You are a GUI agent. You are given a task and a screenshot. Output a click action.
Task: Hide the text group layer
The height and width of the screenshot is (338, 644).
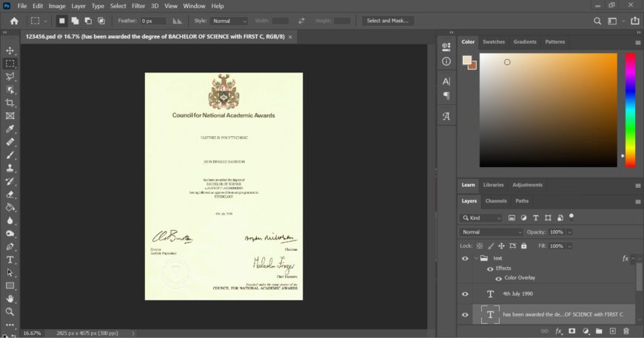(465, 258)
